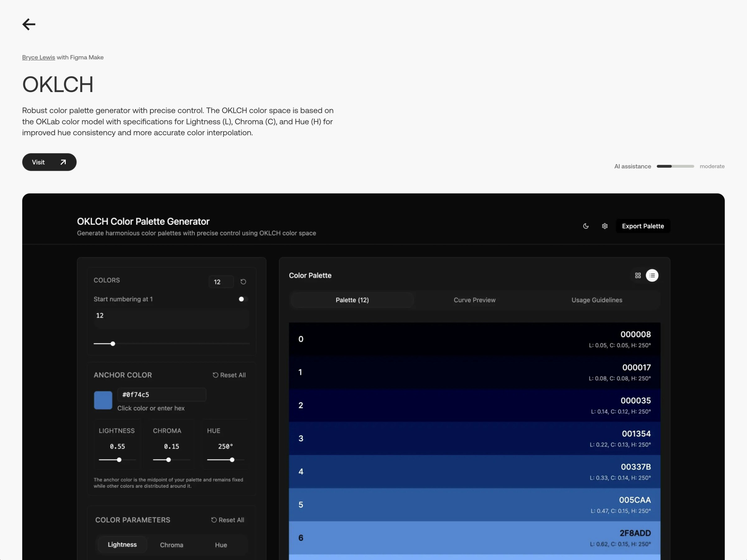
Task: Click the Export Palette button
Action: point(643,226)
